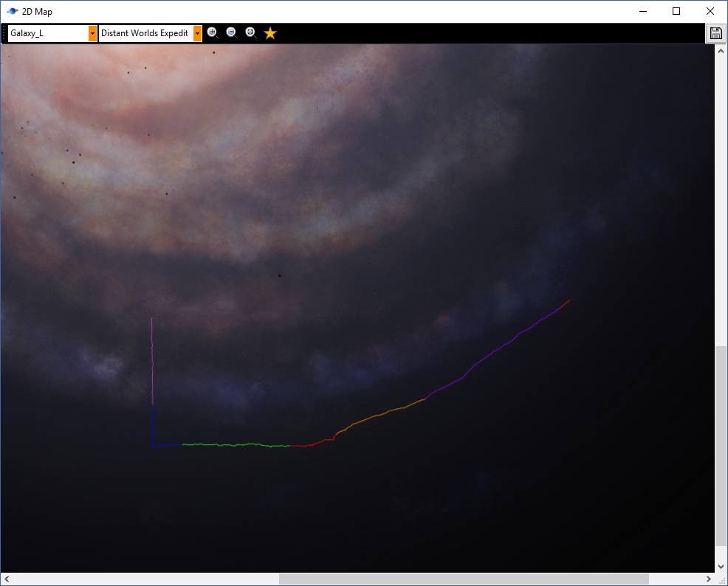728x586 pixels.
Task: Open the Galaxy_L map dropdown arrow
Action: [92, 33]
